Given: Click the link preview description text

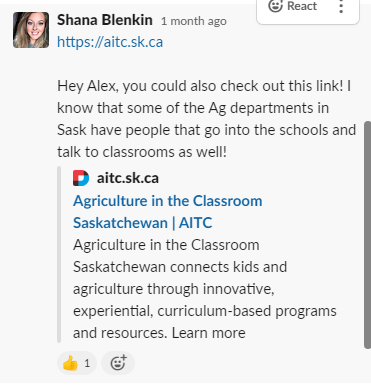Looking at the screenshot, I should pyautogui.click(x=205, y=289).
